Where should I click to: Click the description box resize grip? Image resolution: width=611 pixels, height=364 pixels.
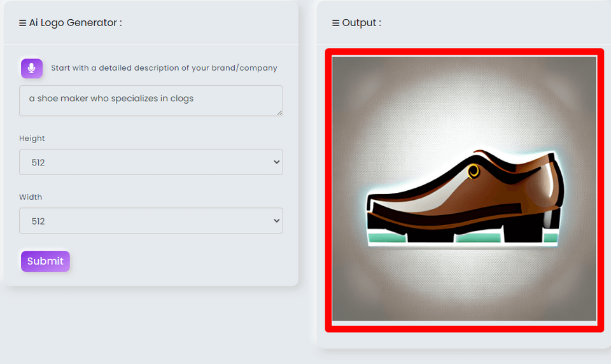(x=280, y=113)
